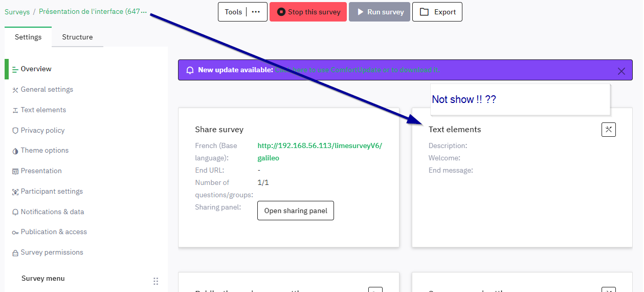Open sharing panel

tap(296, 211)
